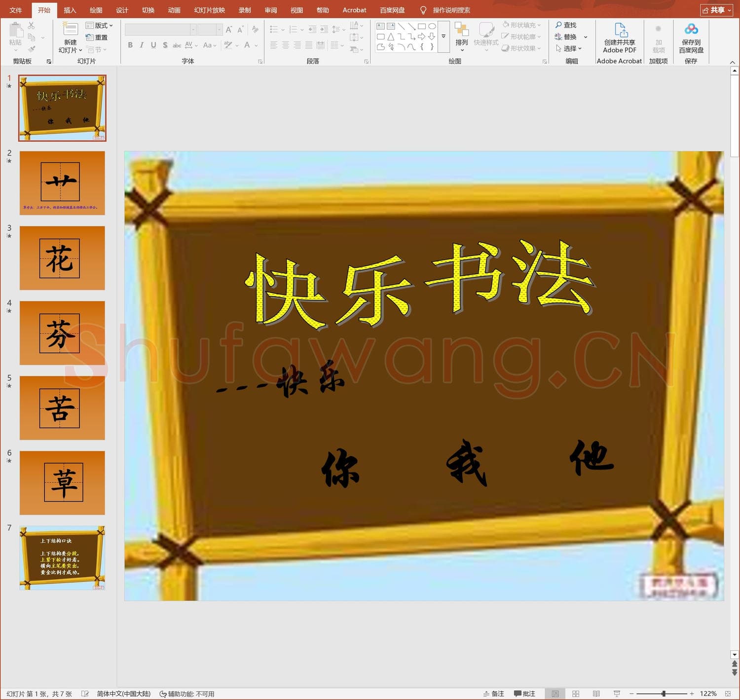Click the vertical scrollbar down arrow
The height and width of the screenshot is (700, 740).
coord(735,655)
